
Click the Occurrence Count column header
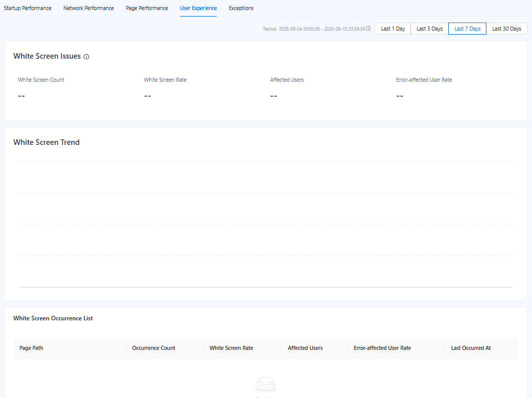tap(153, 348)
